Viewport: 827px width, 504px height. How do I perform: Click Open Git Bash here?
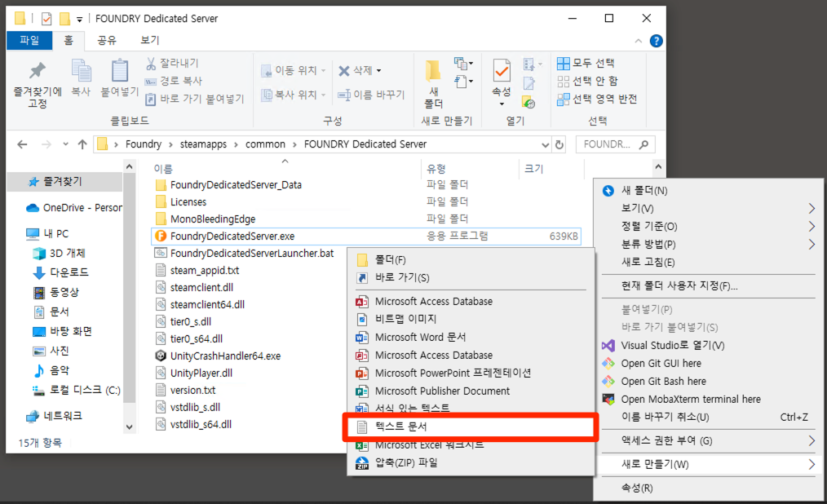tap(663, 381)
